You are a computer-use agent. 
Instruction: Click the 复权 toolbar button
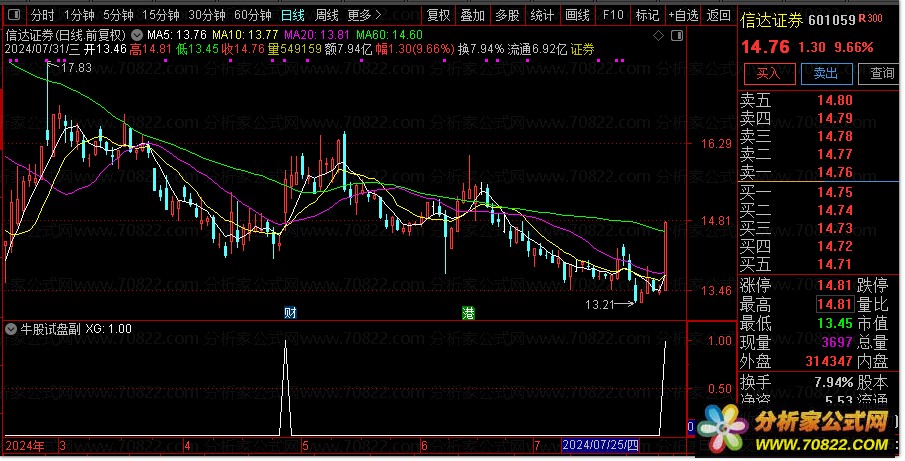(438, 15)
